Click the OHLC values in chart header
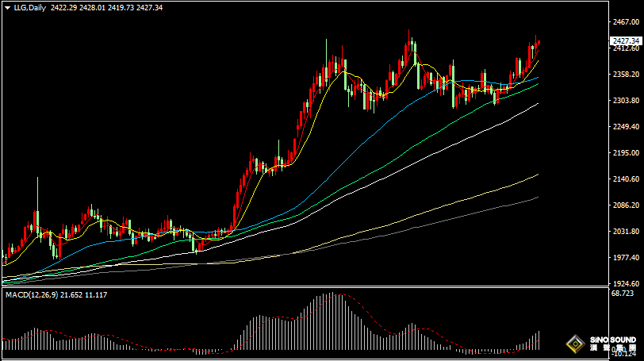The width and height of the screenshot is (644, 361). click(x=106, y=7)
